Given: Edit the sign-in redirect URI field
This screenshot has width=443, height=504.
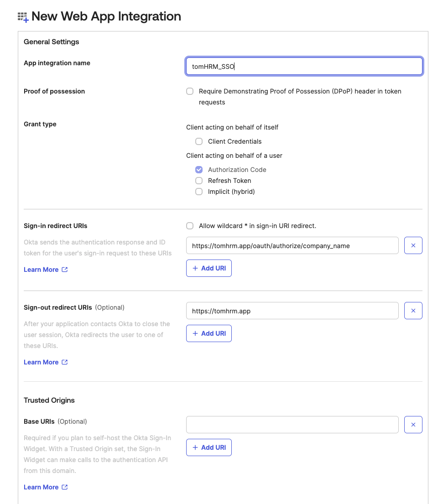Looking at the screenshot, I should pos(292,245).
